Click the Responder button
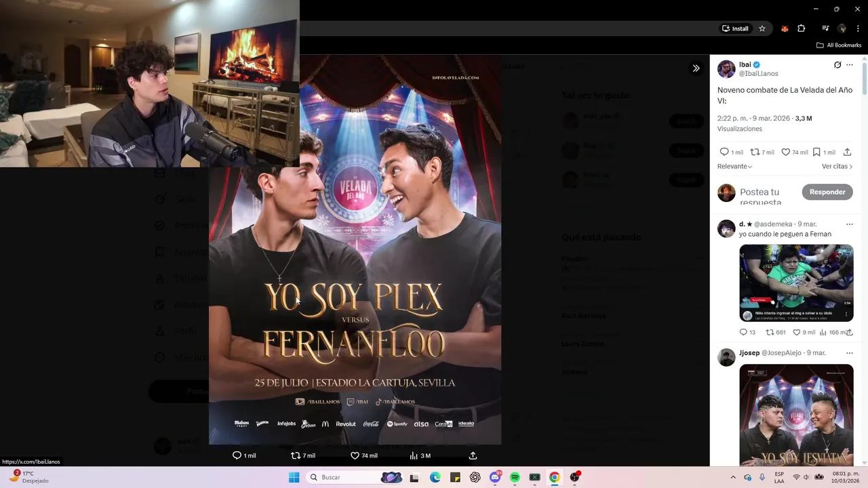868x488 pixels. (x=827, y=192)
